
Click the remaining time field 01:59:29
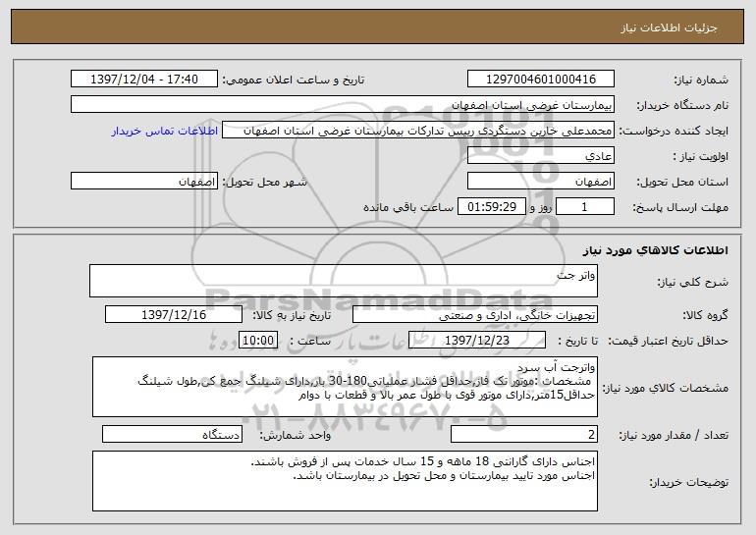[x=491, y=207]
